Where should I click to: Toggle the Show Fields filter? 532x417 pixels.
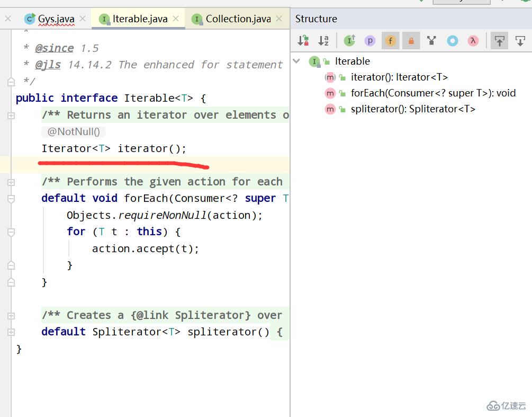click(x=391, y=41)
